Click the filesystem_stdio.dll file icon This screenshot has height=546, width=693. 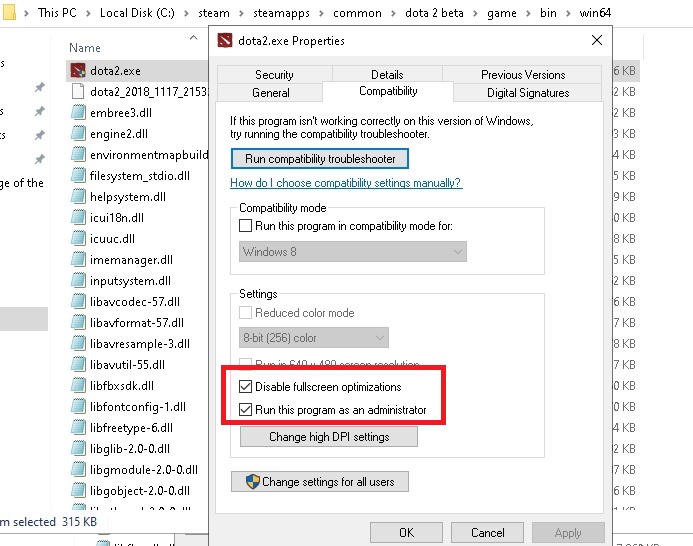[78, 176]
